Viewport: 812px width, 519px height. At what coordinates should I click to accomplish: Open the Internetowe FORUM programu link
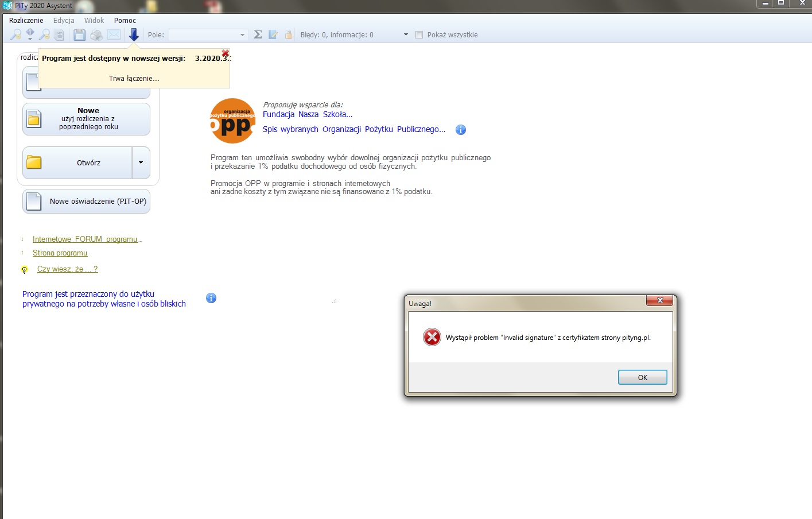tap(85, 239)
